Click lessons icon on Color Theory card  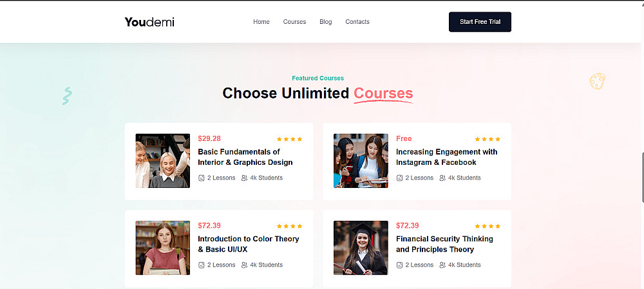(x=202, y=265)
